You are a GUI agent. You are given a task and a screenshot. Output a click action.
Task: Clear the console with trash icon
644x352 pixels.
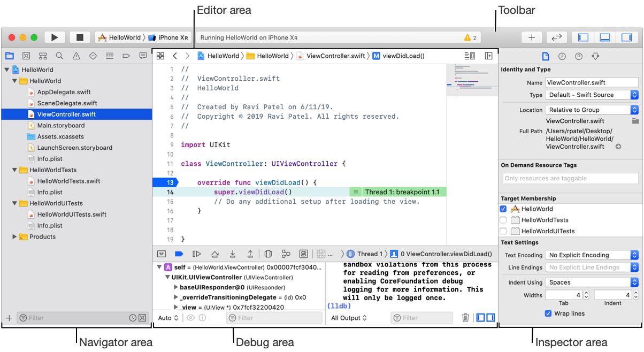(x=465, y=318)
